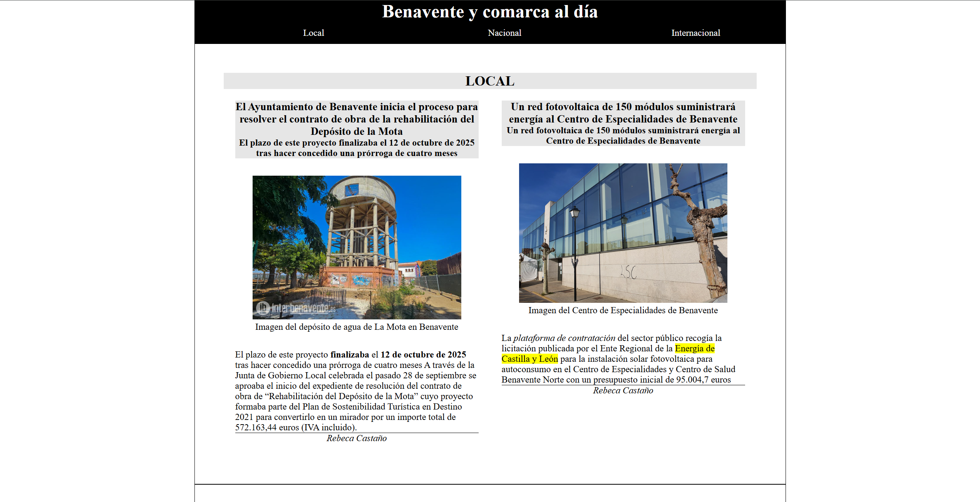The image size is (980, 502).
Task: Click Rebeca Castaño byline under the photovoltaic article
Action: click(623, 391)
